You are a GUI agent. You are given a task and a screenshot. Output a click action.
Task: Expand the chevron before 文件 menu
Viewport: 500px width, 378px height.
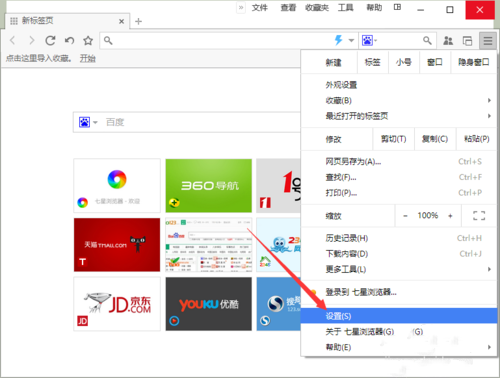[x=241, y=7]
